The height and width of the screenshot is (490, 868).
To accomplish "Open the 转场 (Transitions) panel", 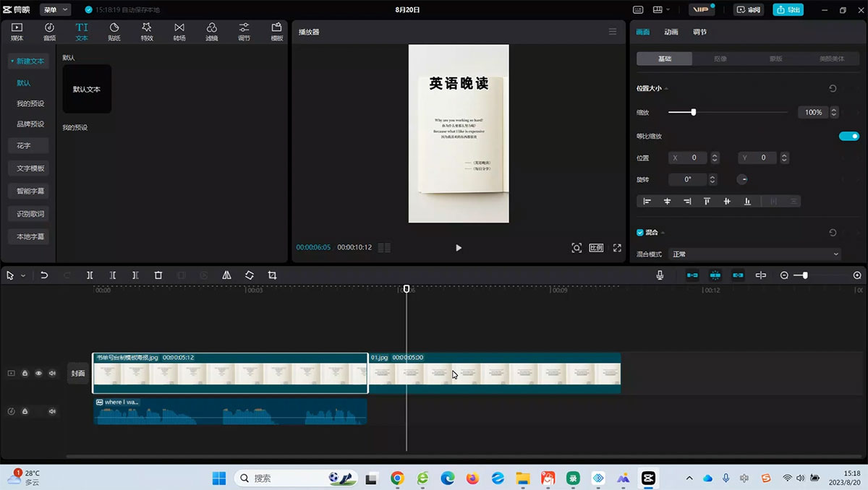I will [179, 32].
